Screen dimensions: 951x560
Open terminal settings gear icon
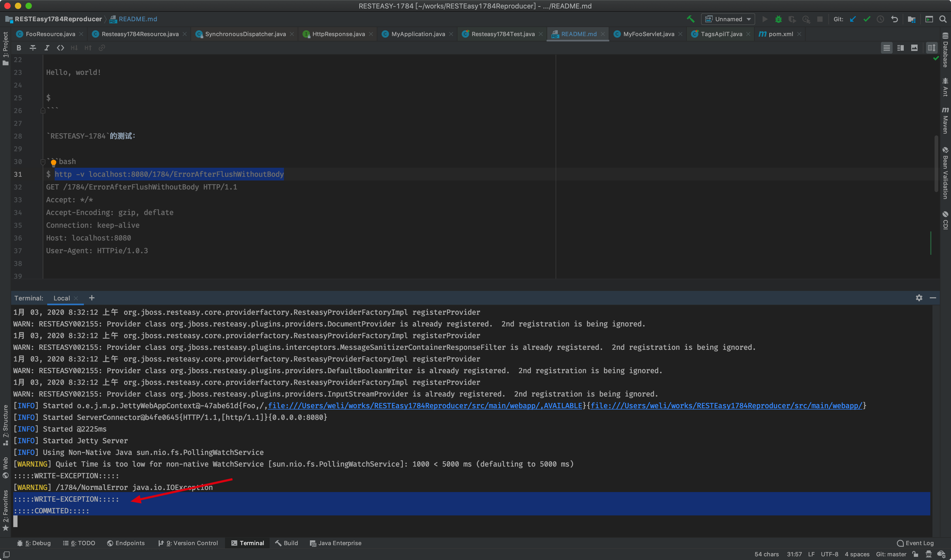919,298
